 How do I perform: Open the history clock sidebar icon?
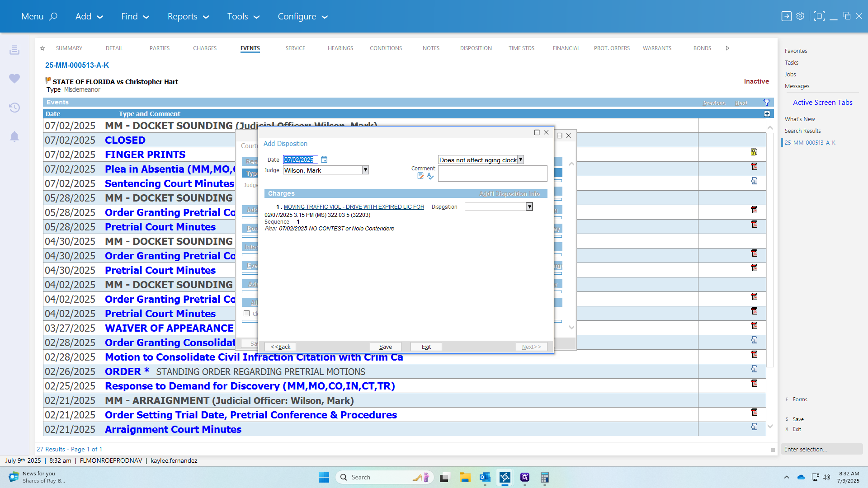tap(14, 108)
